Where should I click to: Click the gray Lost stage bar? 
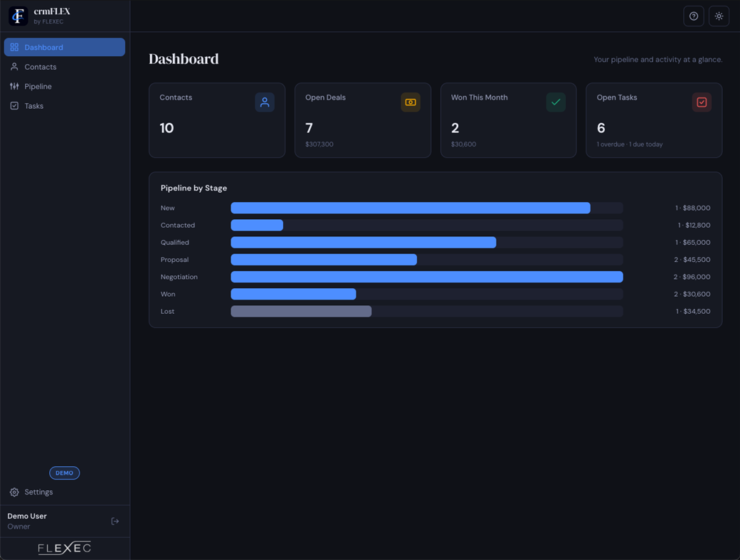tap(301, 312)
